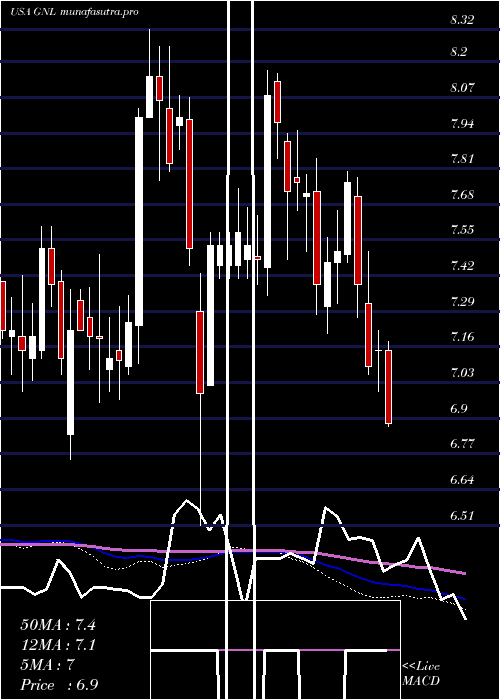Click the 6.64 price axis label
This screenshot has width=500, height=700.
point(462,480)
